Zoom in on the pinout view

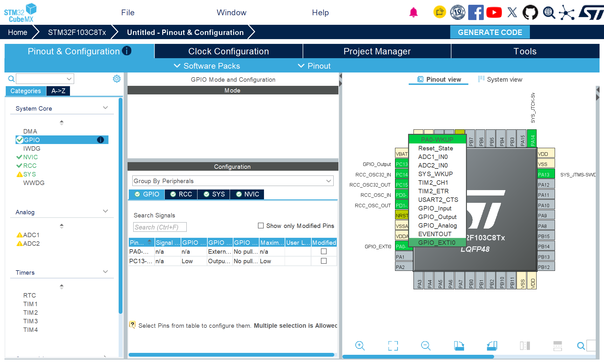tap(360, 346)
